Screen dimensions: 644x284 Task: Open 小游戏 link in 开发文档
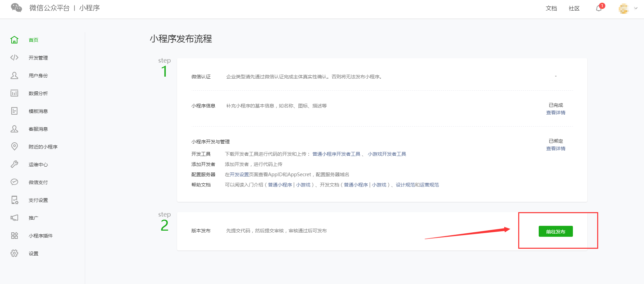pos(379,185)
